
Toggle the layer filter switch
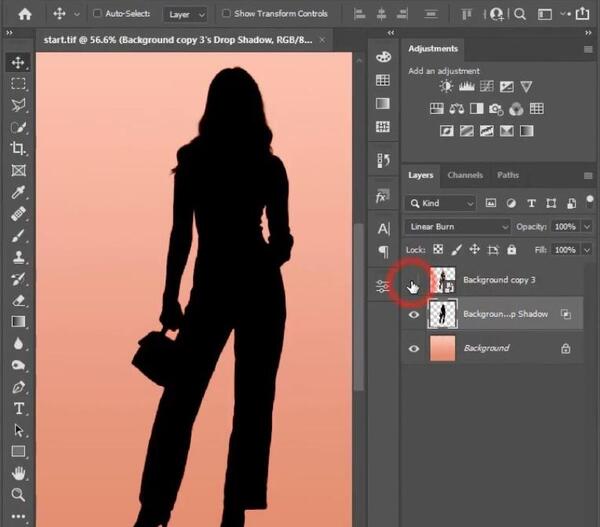pos(590,201)
